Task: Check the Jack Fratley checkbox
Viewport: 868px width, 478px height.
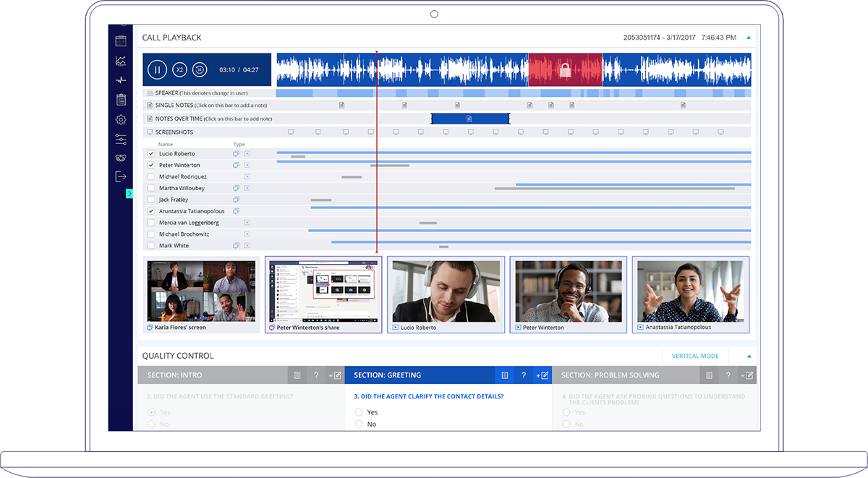Action: coord(151,200)
